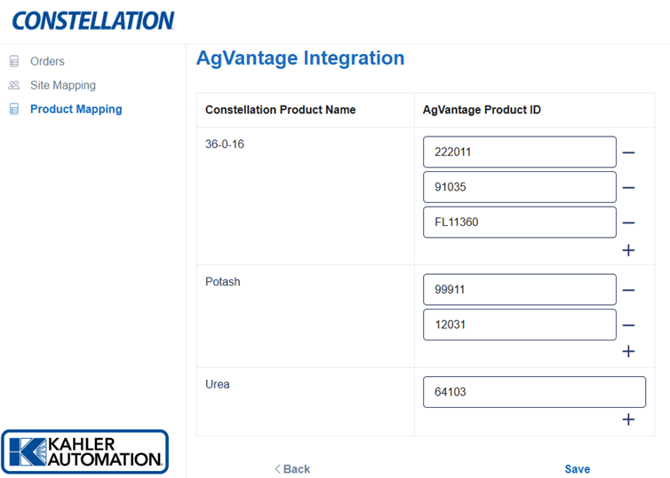Click the Kahler Automation logo

pos(84,451)
